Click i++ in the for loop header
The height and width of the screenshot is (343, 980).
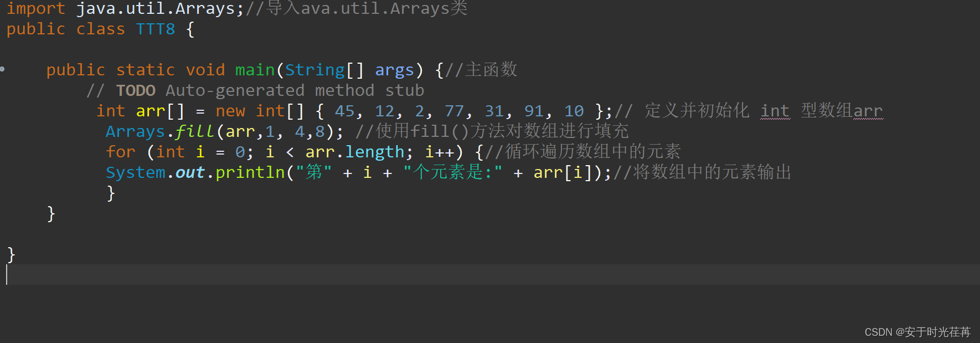coord(440,152)
